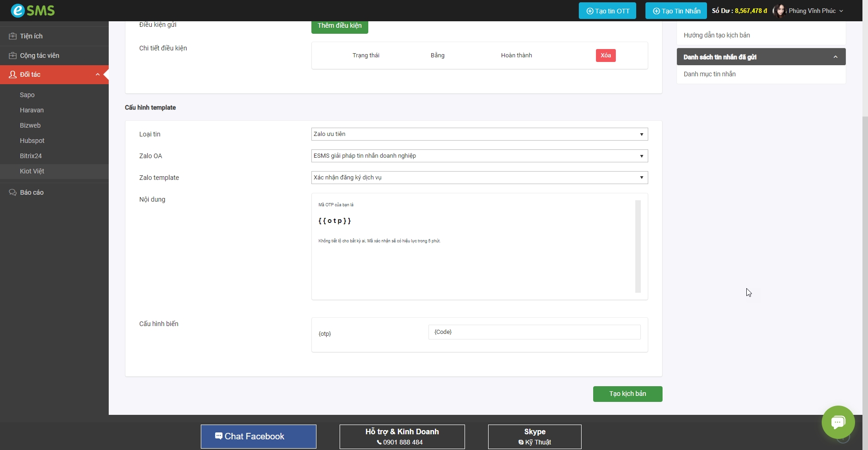
Task: Click the Thêm điều kiện button
Action: 340,26
